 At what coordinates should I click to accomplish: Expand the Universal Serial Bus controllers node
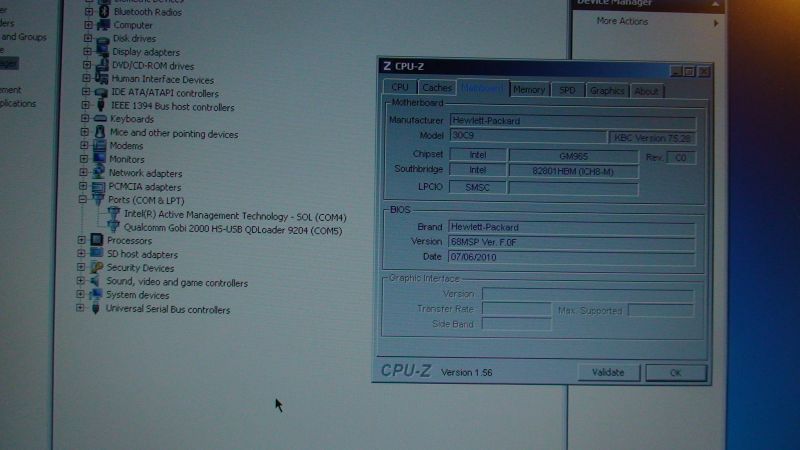click(80, 308)
